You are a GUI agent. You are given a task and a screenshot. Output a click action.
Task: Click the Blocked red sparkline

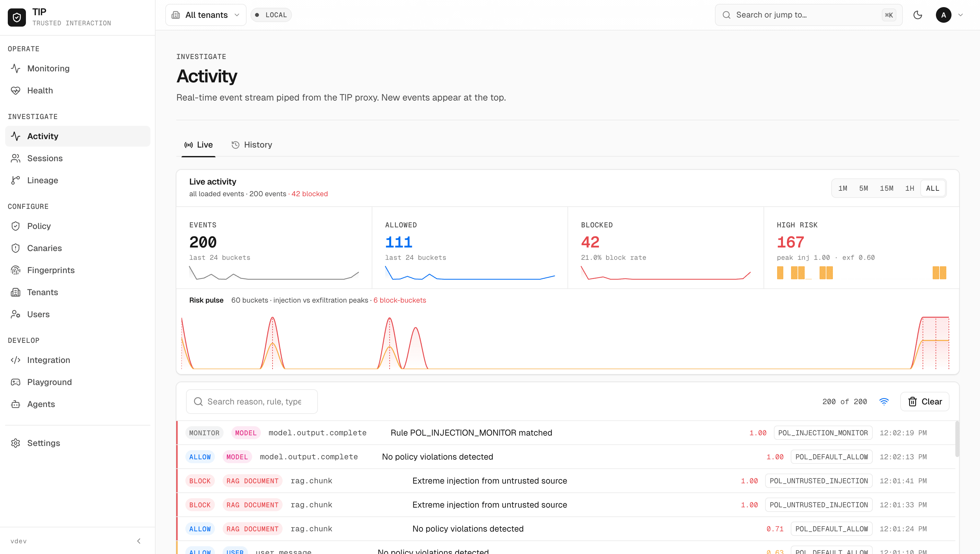point(666,273)
